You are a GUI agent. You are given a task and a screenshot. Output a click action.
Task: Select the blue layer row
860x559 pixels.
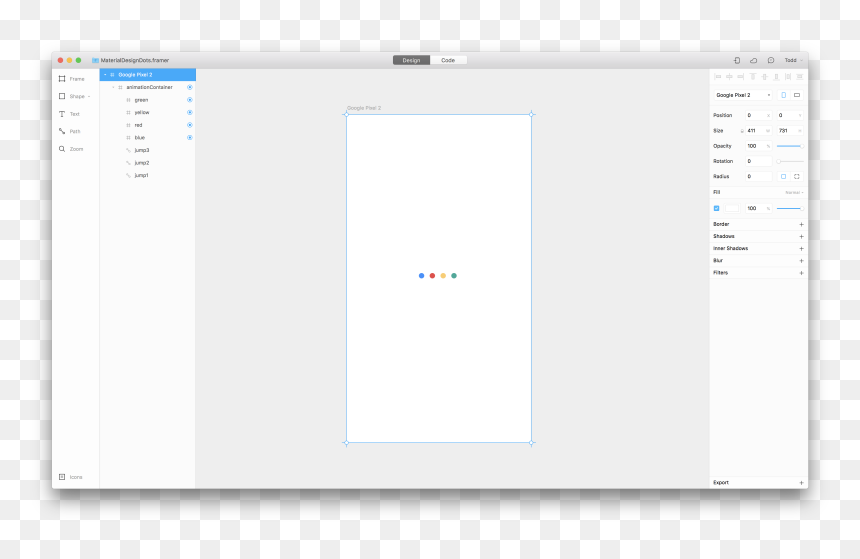[x=148, y=138]
